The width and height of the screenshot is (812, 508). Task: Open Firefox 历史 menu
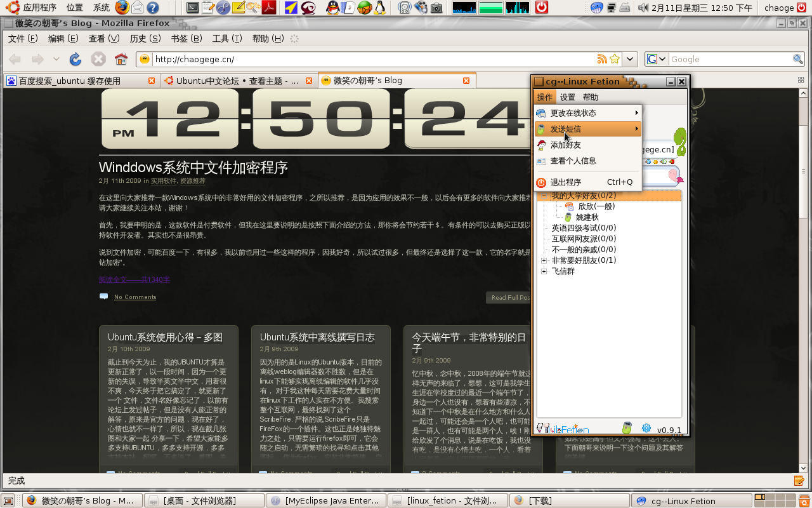[x=145, y=39]
